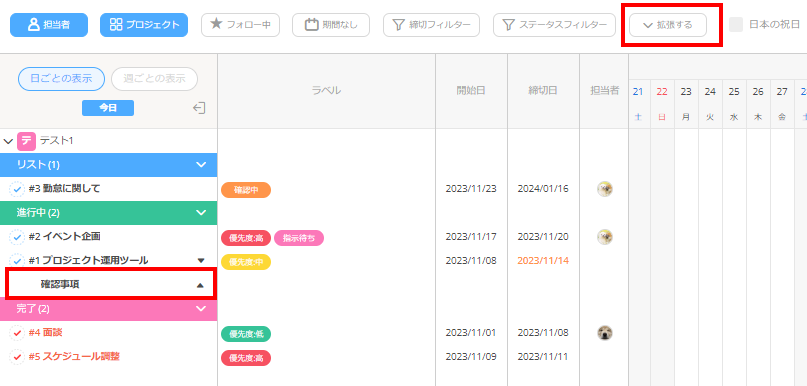
Task: Click the deadline 2023/11/11
Action: 543,356
